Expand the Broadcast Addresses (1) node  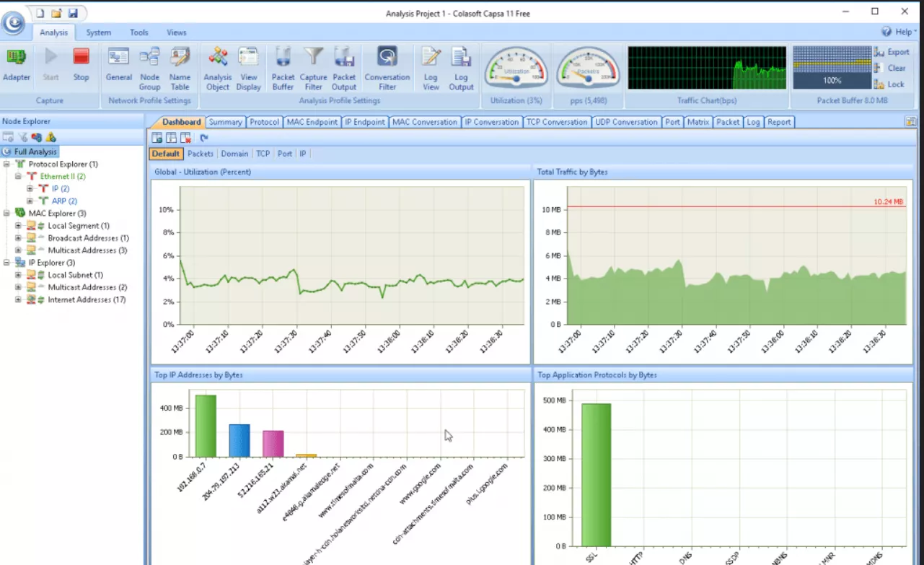(x=18, y=238)
